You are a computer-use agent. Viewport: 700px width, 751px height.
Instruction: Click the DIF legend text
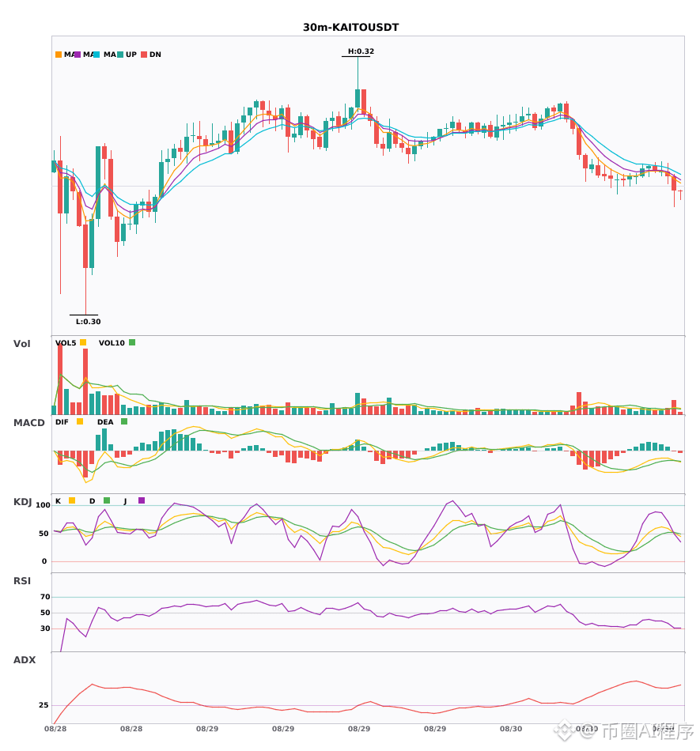tap(62, 422)
